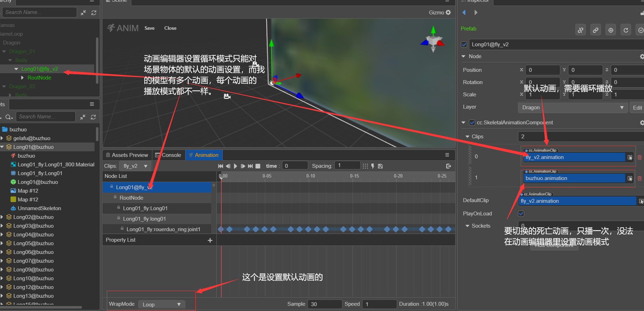Add a property with the plus icon
644x311 pixels.
[x=210, y=240]
